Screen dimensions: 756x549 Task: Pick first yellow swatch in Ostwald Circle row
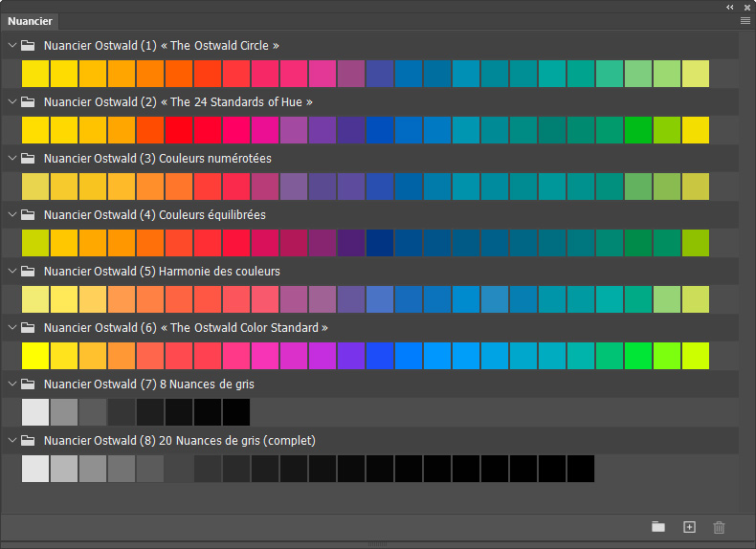pyautogui.click(x=35, y=74)
